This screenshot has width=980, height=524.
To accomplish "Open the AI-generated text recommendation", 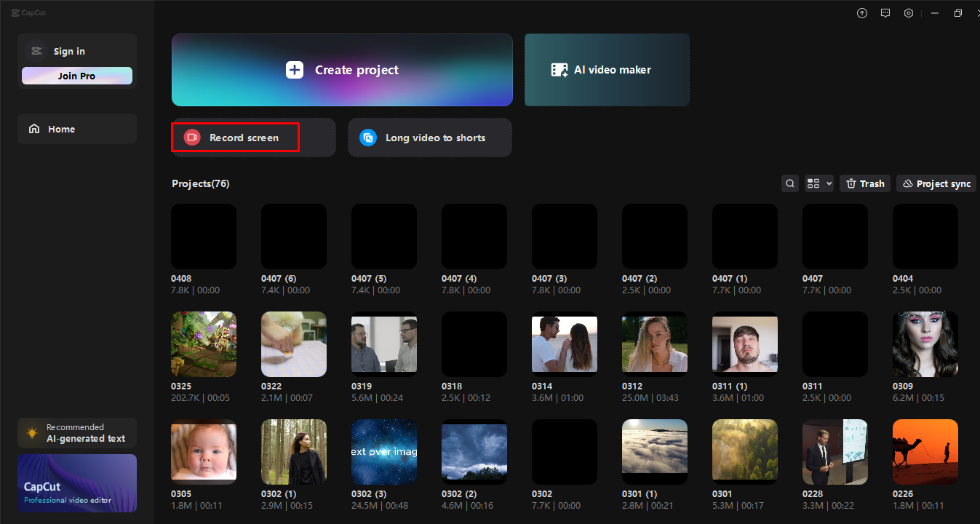I will (x=76, y=432).
